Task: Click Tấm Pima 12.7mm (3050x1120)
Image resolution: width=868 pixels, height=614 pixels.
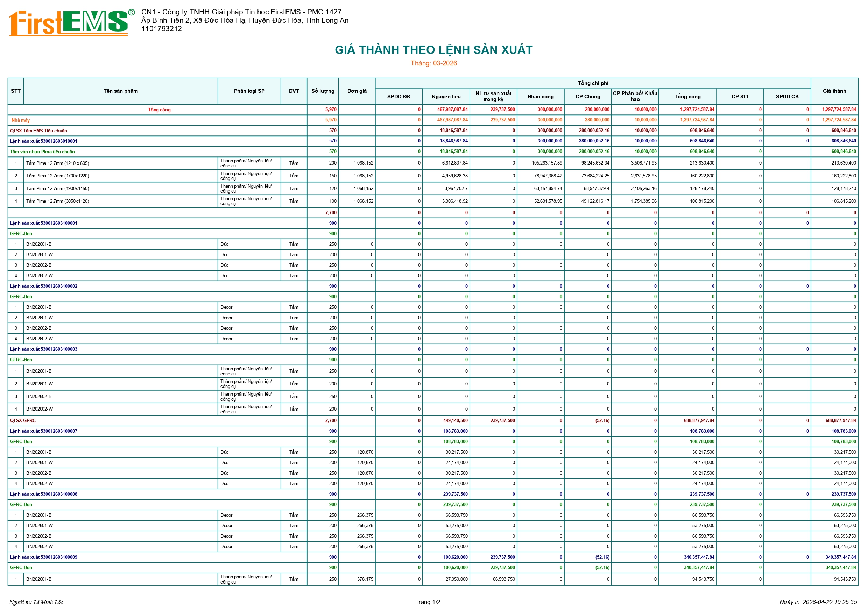Action: [x=57, y=201]
